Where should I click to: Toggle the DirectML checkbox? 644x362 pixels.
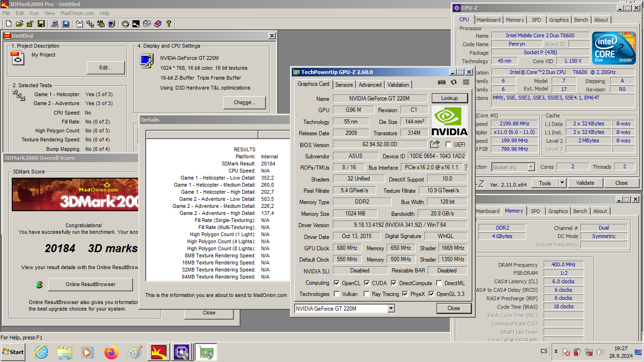tap(439, 283)
